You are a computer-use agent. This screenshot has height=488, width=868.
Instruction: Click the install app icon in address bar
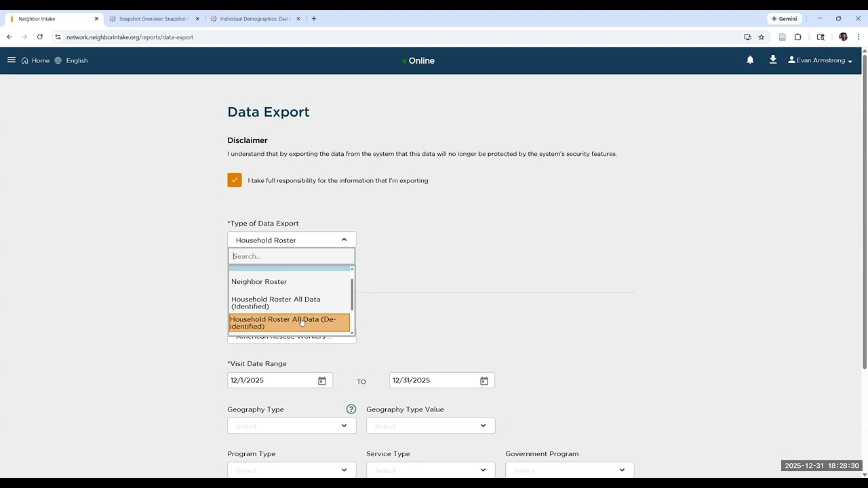[x=747, y=37]
